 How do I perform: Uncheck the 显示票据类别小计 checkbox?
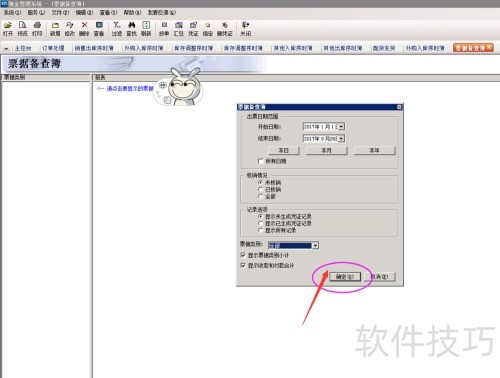243,255
